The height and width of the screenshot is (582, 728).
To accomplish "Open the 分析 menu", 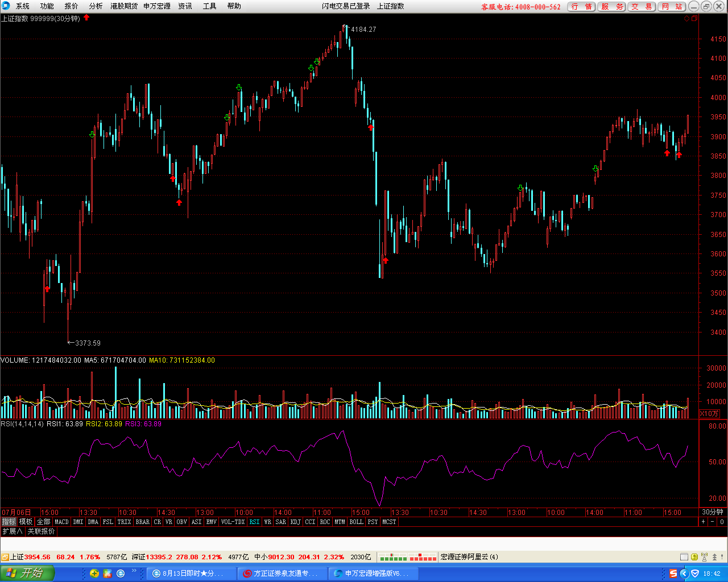I will [x=96, y=6].
